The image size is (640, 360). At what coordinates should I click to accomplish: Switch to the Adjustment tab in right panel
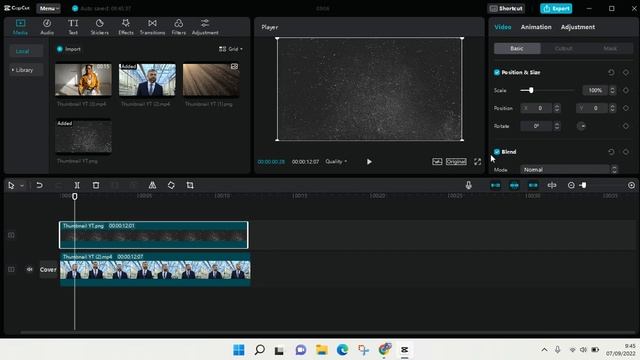pyautogui.click(x=578, y=27)
